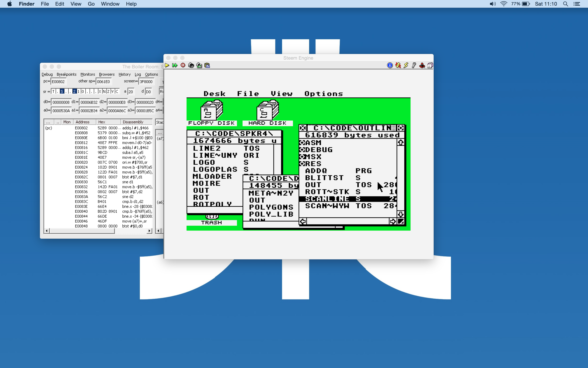Open the Monitors menu in Boiler Room
This screenshot has width=588, height=368.
pyautogui.click(x=88, y=74)
